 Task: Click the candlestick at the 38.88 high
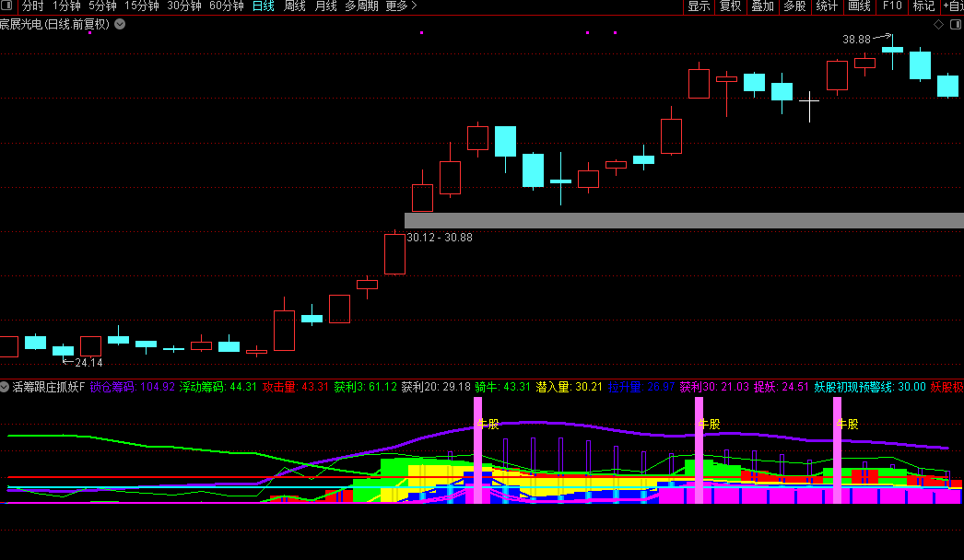click(x=893, y=51)
